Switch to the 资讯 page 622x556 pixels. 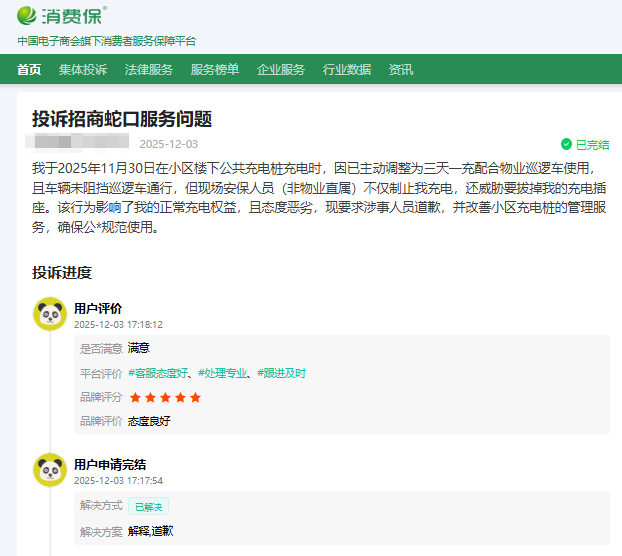coord(401,69)
